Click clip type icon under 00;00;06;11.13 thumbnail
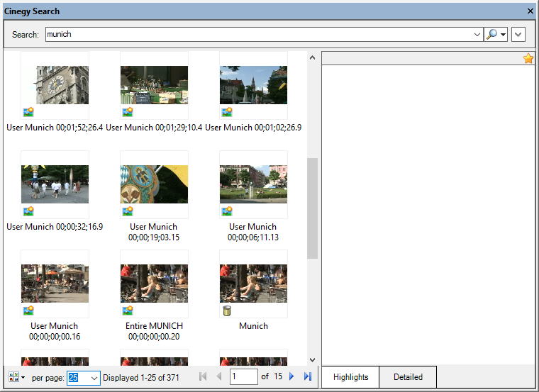 click(227, 211)
